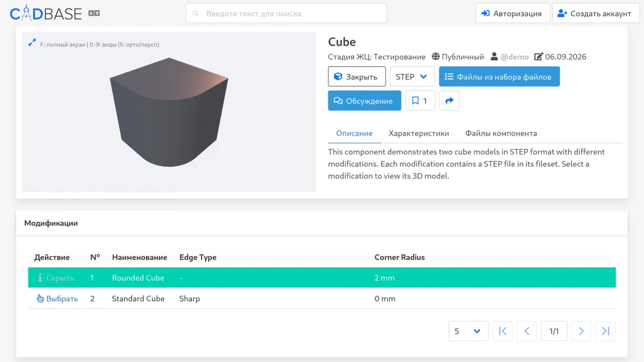The height and width of the screenshot is (362, 644).
Task: Click the CADBASE logo
Action: tap(46, 13)
